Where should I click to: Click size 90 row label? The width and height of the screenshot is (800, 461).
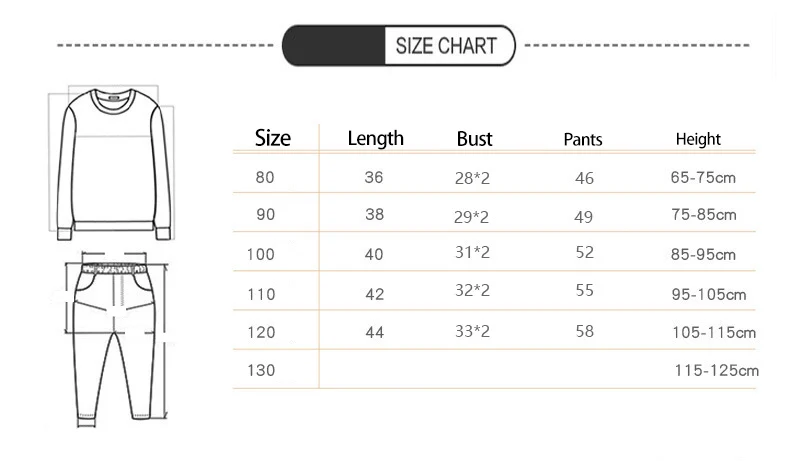click(264, 216)
